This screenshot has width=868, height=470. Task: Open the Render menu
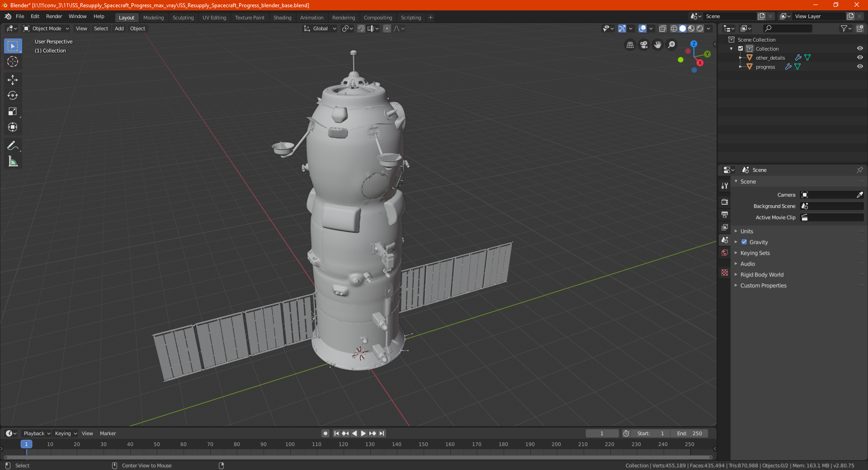point(54,16)
